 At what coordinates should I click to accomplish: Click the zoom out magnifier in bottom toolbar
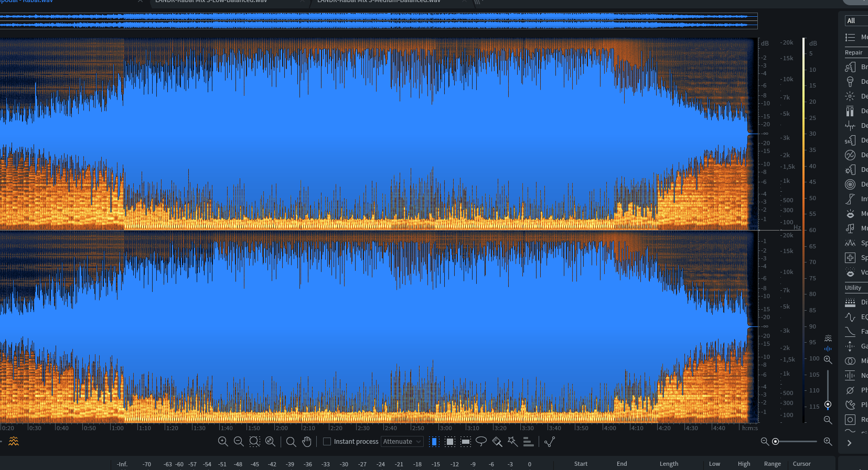click(x=239, y=442)
